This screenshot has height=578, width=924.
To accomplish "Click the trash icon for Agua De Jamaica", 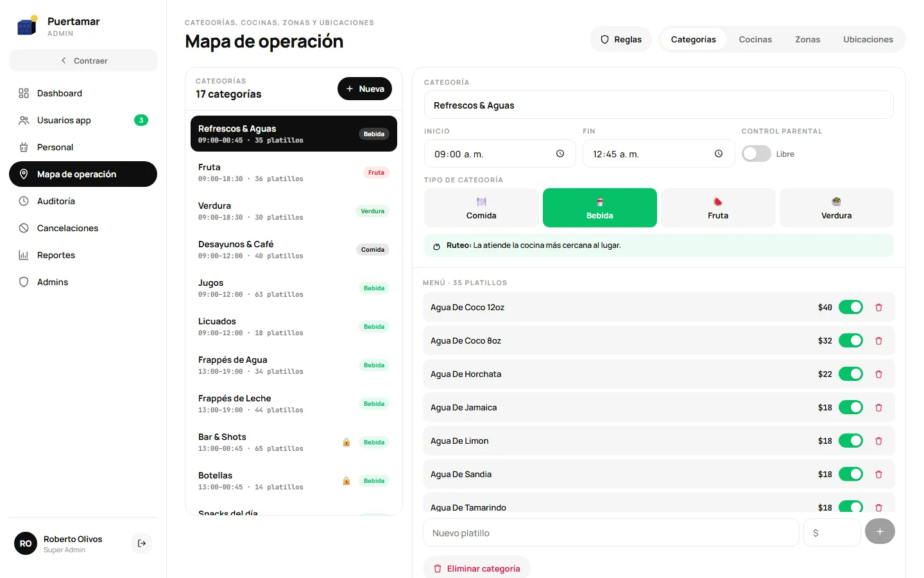I will click(x=879, y=408).
